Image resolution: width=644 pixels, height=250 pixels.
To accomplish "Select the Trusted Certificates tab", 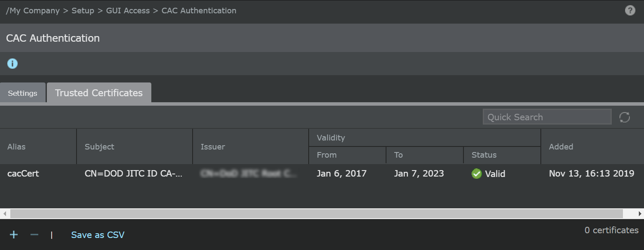I will pos(99,93).
